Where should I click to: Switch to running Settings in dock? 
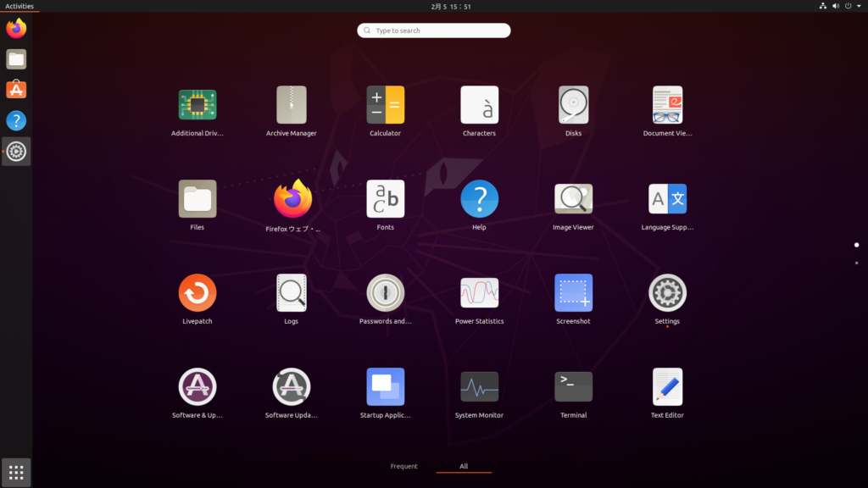click(x=16, y=151)
